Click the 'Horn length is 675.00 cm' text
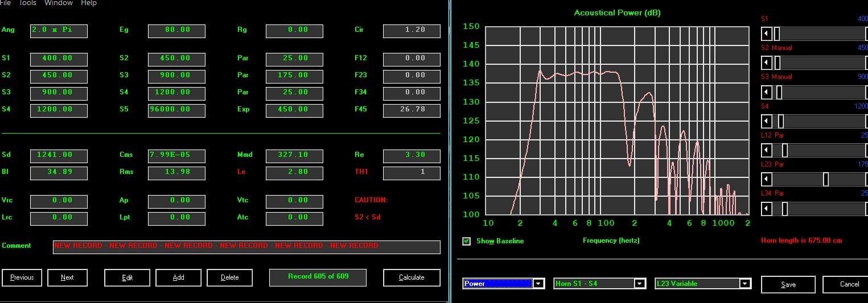Viewport: 868px width, 303px height. pyautogui.click(x=801, y=240)
